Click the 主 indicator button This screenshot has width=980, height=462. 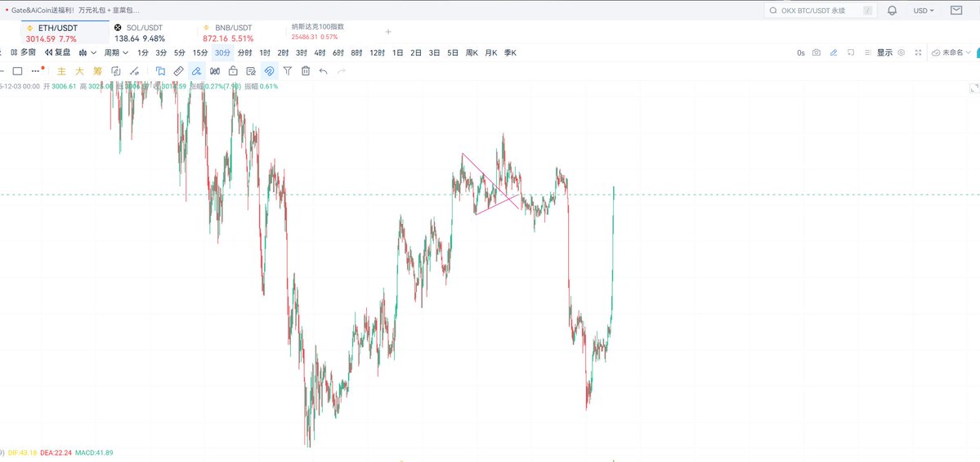(x=61, y=71)
